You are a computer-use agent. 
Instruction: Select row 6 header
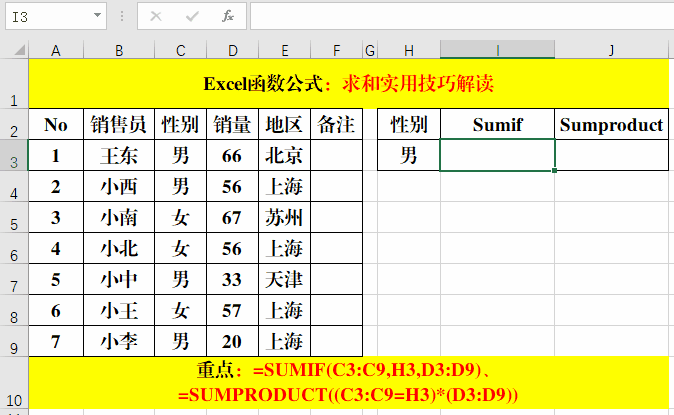[14, 248]
